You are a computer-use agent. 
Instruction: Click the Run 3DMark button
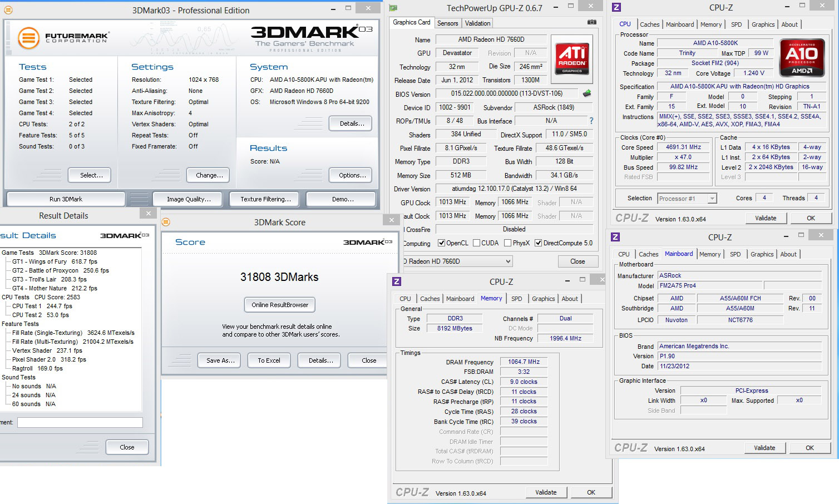[66, 199]
